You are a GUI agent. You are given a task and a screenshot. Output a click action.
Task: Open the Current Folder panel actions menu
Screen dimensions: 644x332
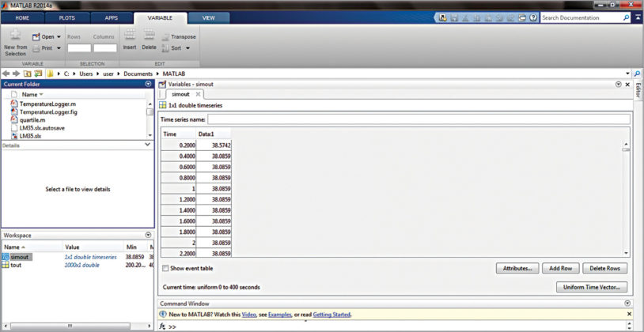(148, 84)
